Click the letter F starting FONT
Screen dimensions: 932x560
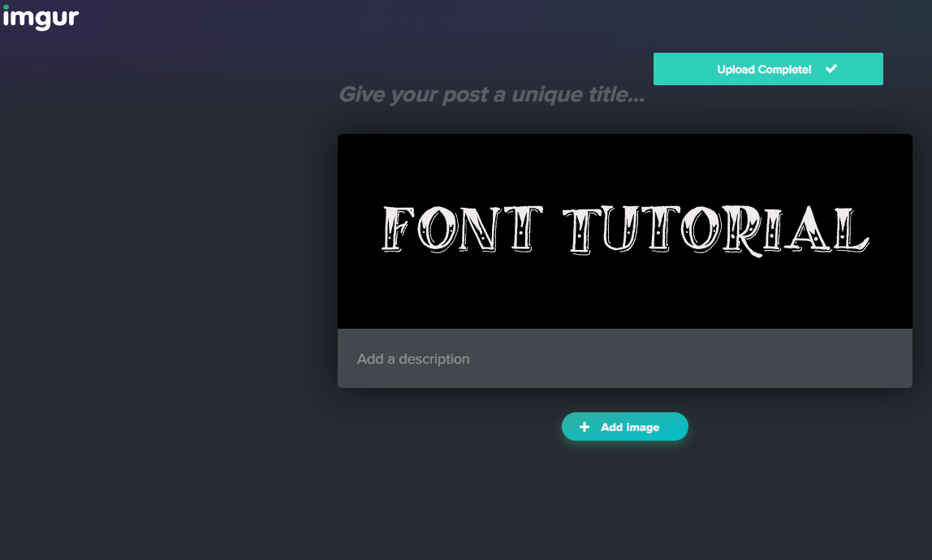point(397,230)
